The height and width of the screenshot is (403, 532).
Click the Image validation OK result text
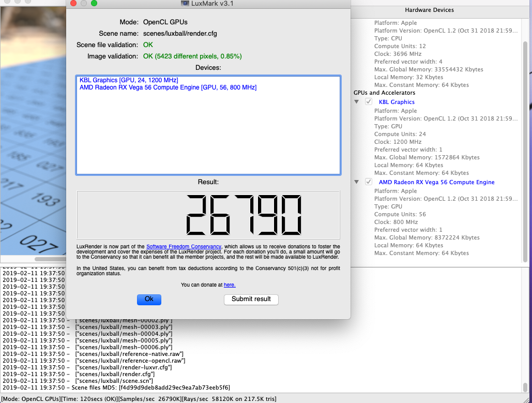tap(192, 56)
